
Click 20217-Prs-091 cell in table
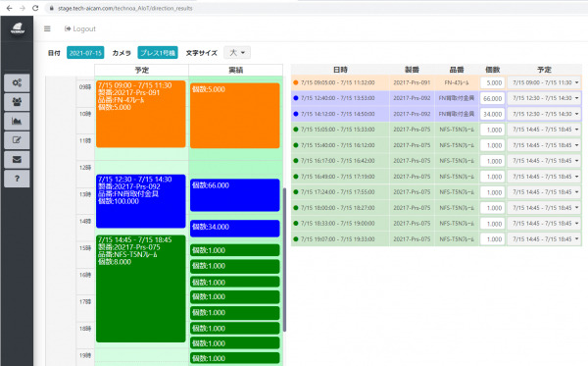tap(412, 82)
